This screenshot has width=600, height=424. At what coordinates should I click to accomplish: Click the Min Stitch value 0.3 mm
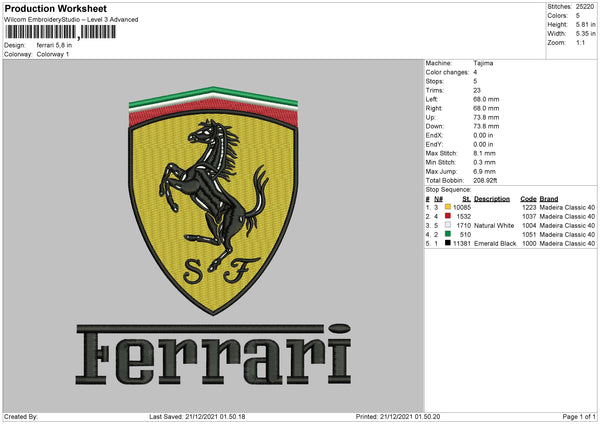[x=484, y=163]
